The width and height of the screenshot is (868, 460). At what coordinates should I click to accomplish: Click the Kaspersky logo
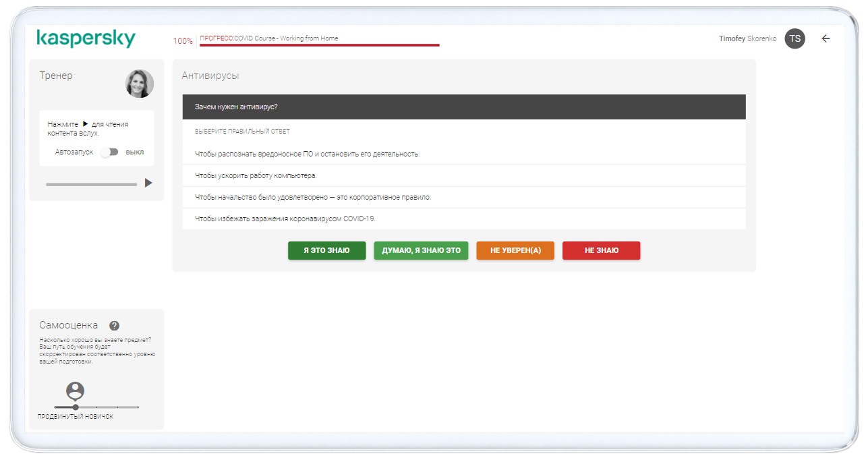coord(86,38)
